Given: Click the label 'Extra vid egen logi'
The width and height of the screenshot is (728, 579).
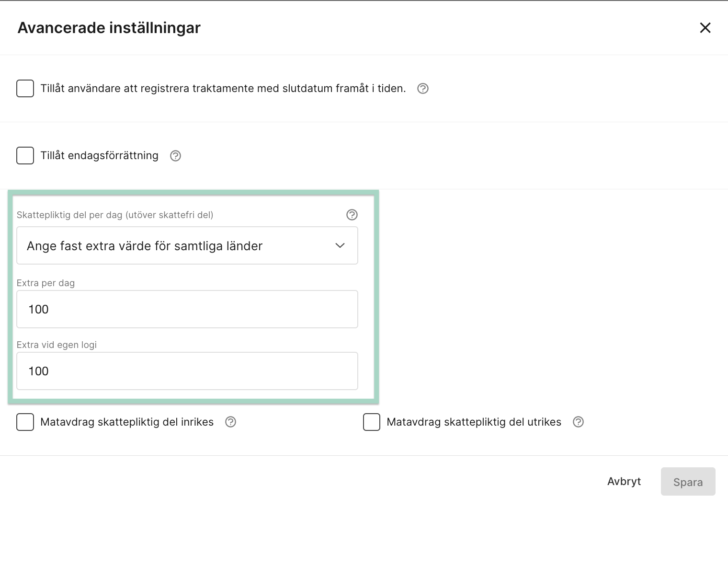Looking at the screenshot, I should (57, 345).
